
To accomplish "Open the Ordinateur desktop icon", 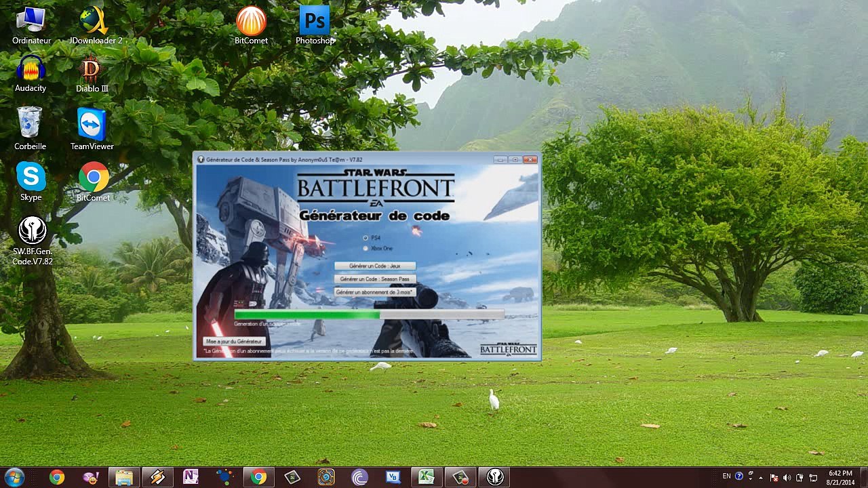I will point(31,26).
